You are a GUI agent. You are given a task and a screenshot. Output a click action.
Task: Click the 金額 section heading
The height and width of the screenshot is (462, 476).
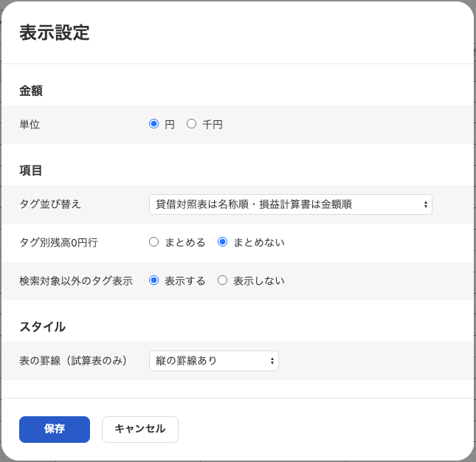[31, 91]
